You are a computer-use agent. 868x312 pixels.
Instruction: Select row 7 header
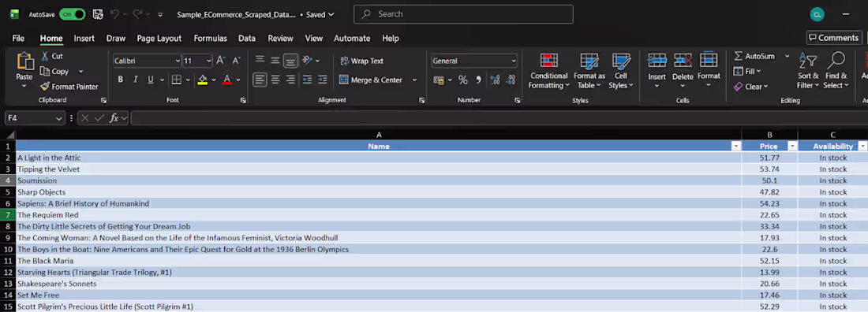point(8,214)
